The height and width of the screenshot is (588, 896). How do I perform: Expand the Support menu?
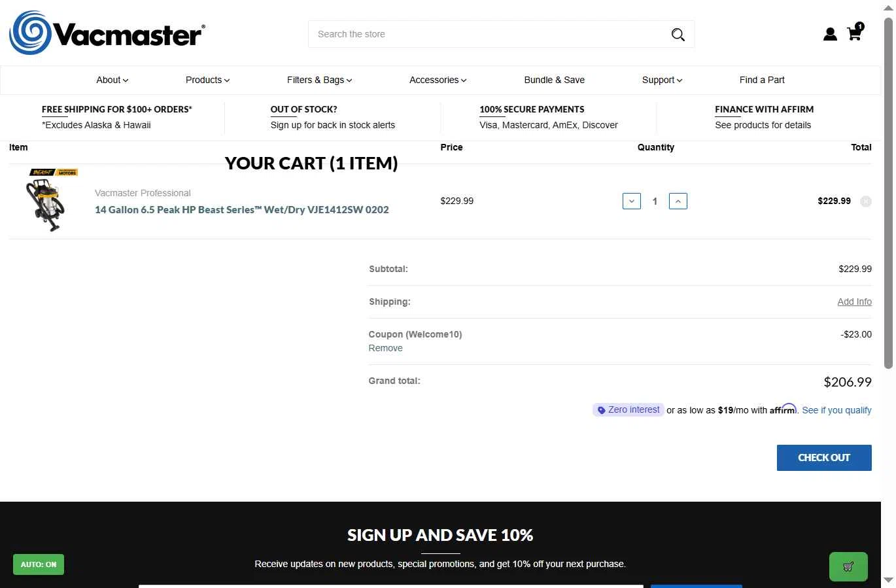(x=663, y=80)
